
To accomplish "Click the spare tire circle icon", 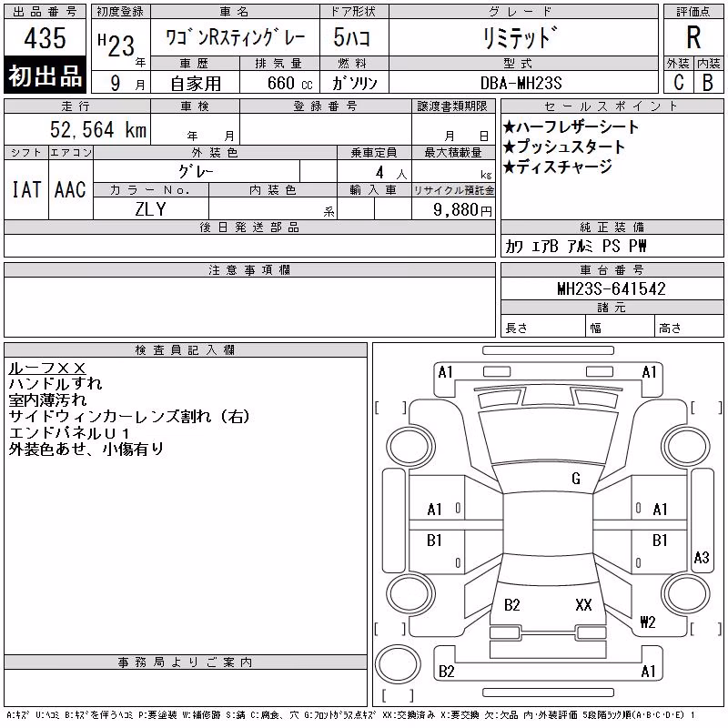I will (x=398, y=663).
